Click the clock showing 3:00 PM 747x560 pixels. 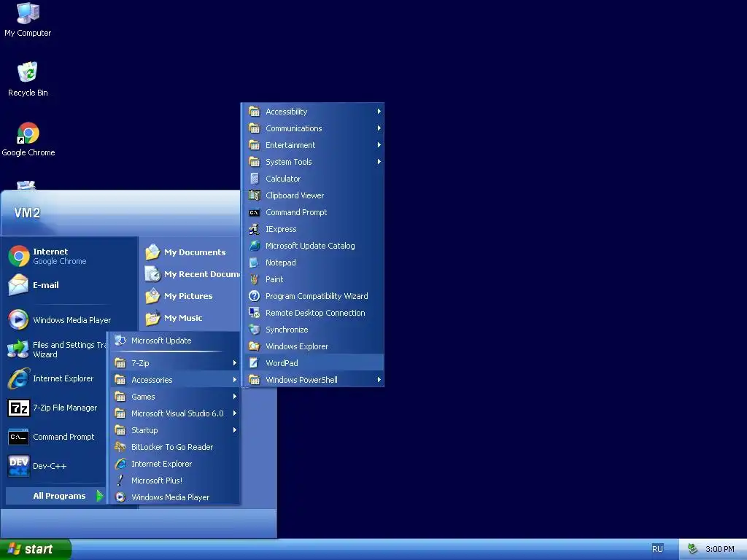[x=720, y=549]
